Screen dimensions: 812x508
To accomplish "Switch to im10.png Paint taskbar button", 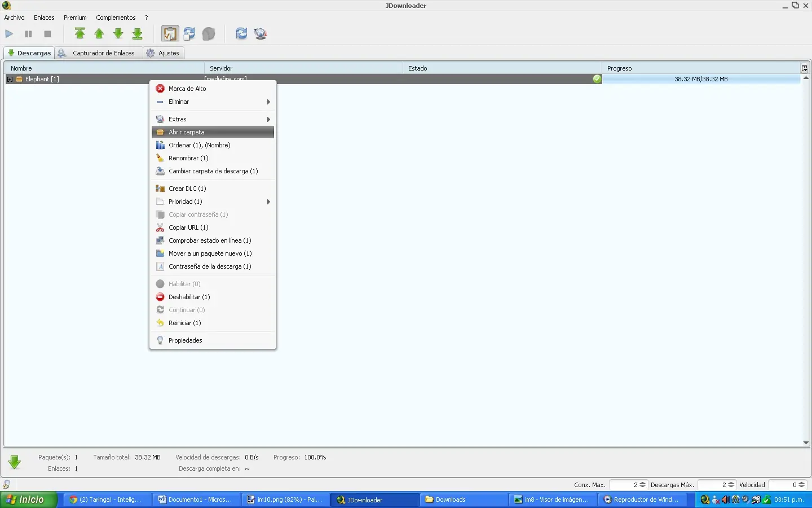I will [x=285, y=500].
